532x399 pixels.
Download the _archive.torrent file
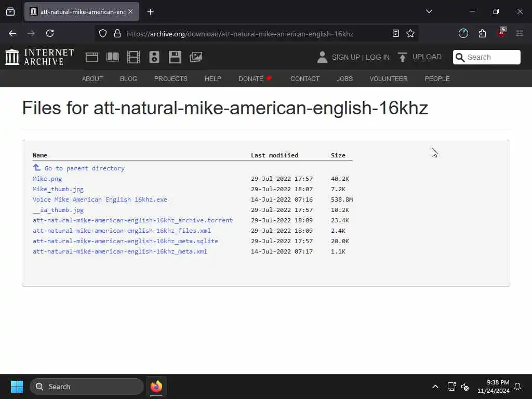(132, 220)
